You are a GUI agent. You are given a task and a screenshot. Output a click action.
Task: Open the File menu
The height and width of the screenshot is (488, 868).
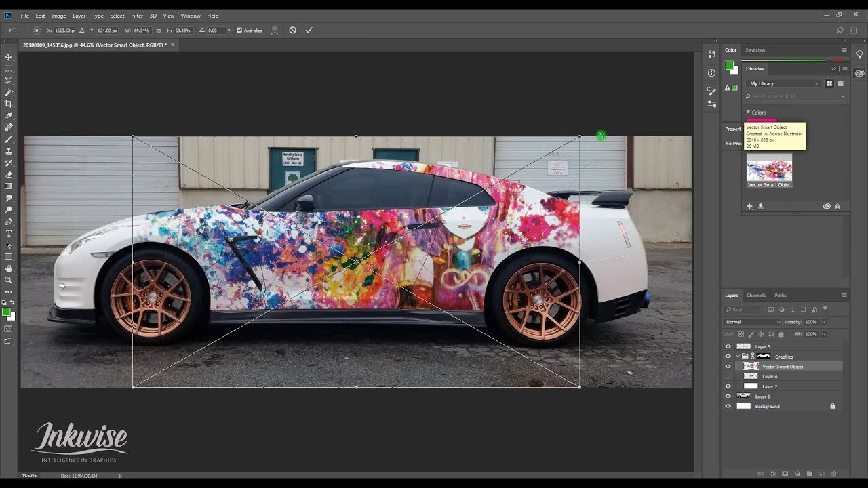(x=25, y=16)
